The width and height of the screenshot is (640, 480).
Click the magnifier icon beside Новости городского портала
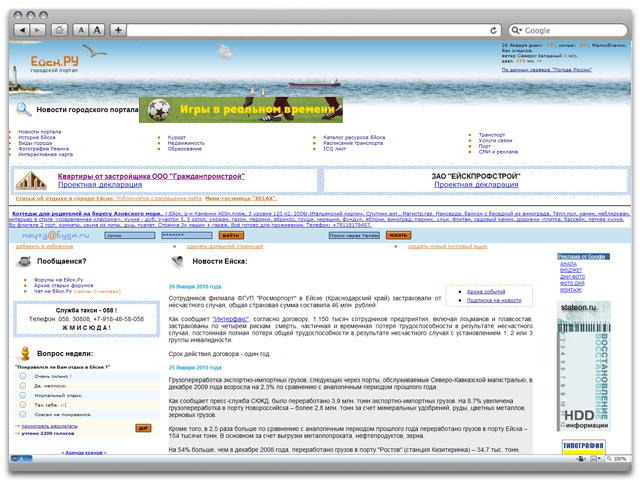point(24,109)
